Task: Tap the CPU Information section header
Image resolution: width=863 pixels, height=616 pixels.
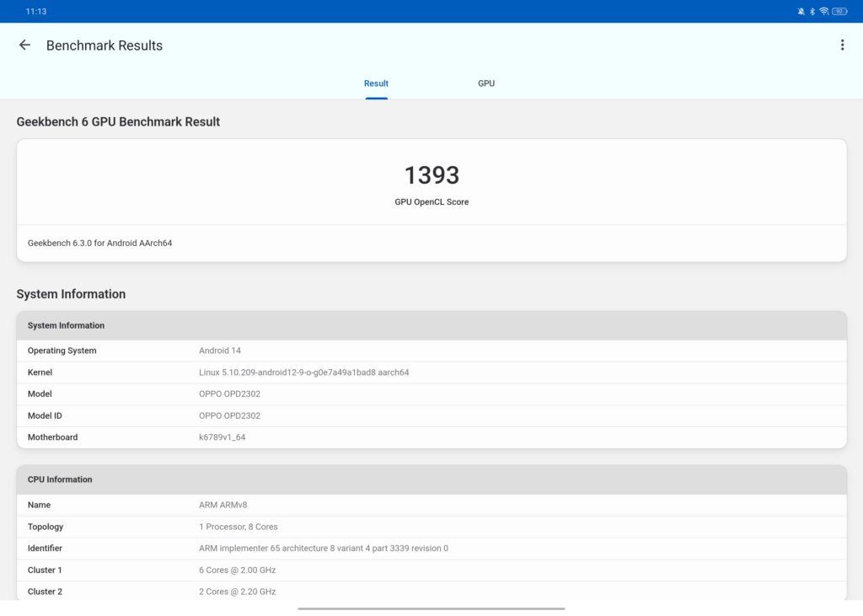Action: [431, 479]
